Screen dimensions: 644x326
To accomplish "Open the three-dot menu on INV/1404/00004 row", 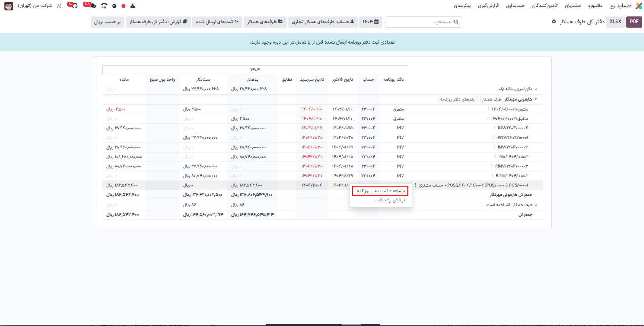I will tap(494, 128).
